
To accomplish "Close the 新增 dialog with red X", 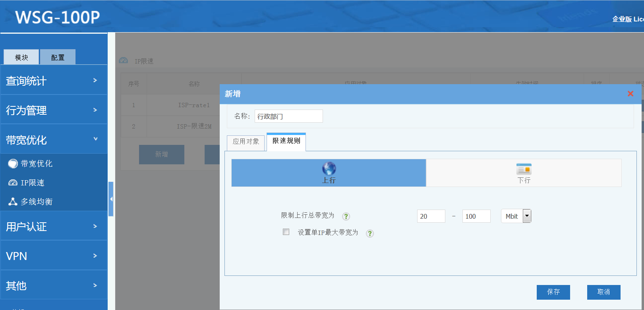I will coord(630,94).
